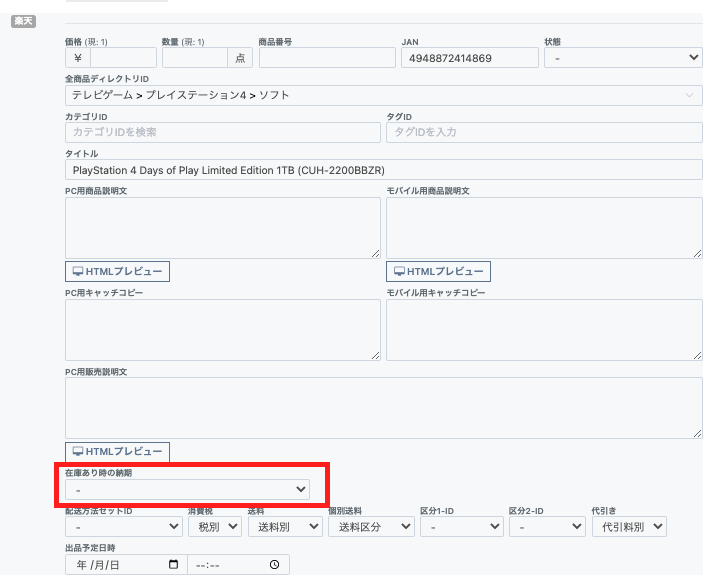
Task: Open the 個別送料 dropdown showing 送料区分
Action: pyautogui.click(x=371, y=527)
